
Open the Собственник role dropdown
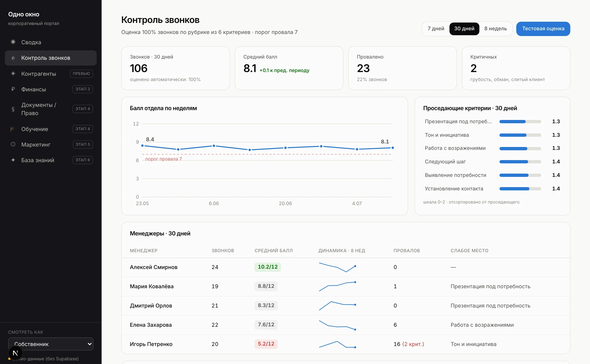point(51,344)
